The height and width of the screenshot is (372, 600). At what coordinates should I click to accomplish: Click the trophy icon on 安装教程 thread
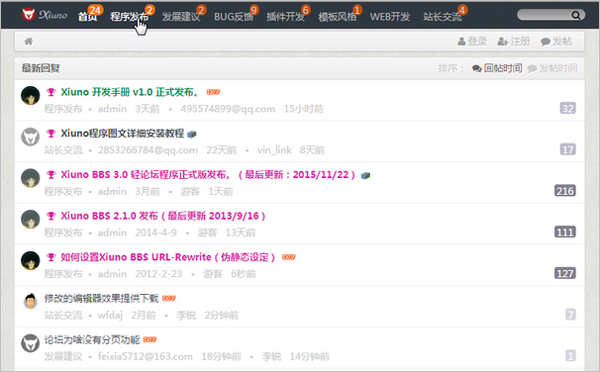(51, 133)
